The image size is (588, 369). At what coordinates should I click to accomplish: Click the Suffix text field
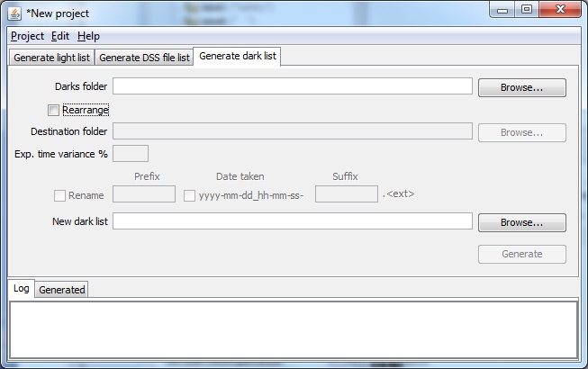click(347, 194)
